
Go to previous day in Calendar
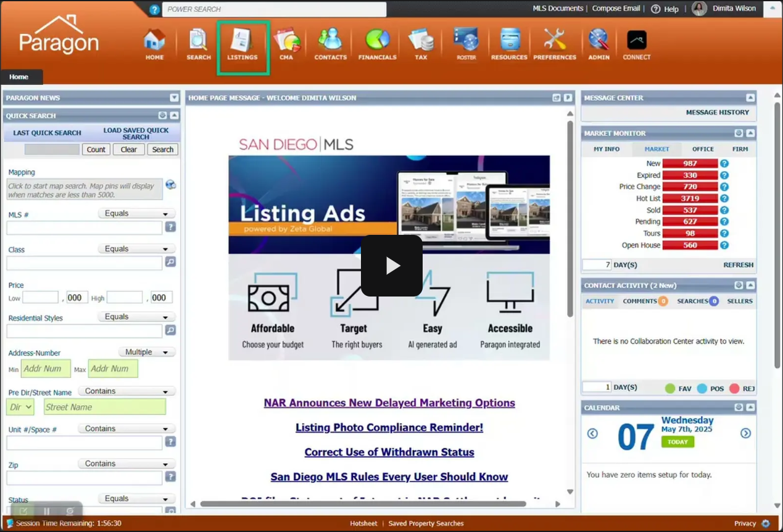(592, 433)
